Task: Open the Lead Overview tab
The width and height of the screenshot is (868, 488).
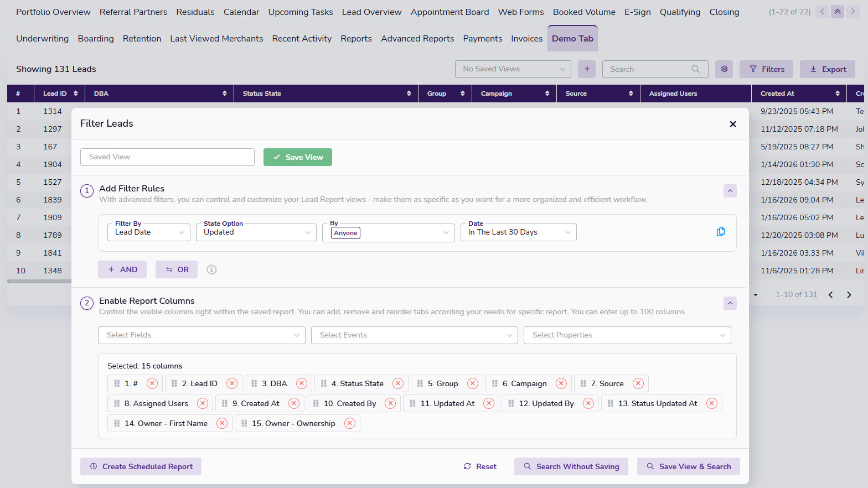Action: pos(371,12)
